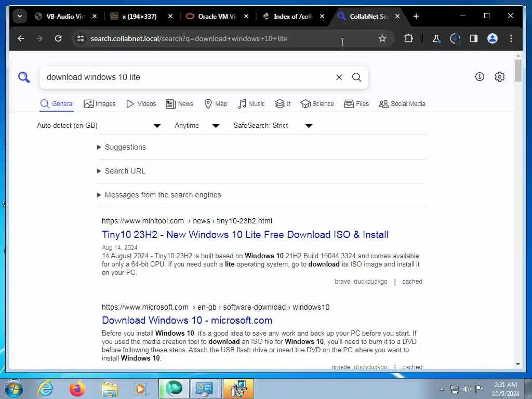
Task: Select the Map search category
Action: pyautogui.click(x=216, y=104)
